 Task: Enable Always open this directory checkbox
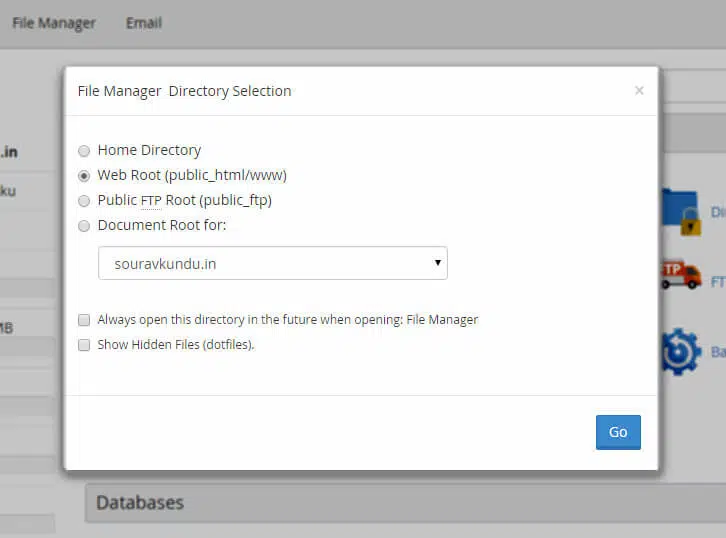click(84, 321)
